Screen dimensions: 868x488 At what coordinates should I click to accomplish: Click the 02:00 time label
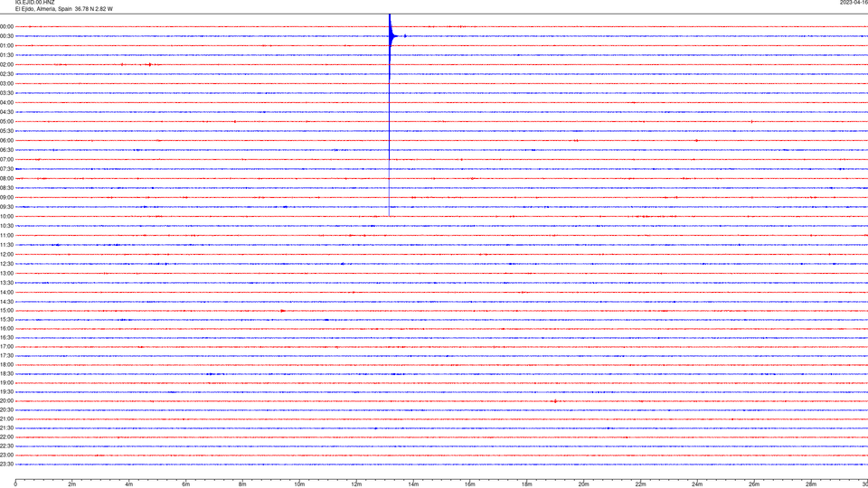pyautogui.click(x=6, y=65)
